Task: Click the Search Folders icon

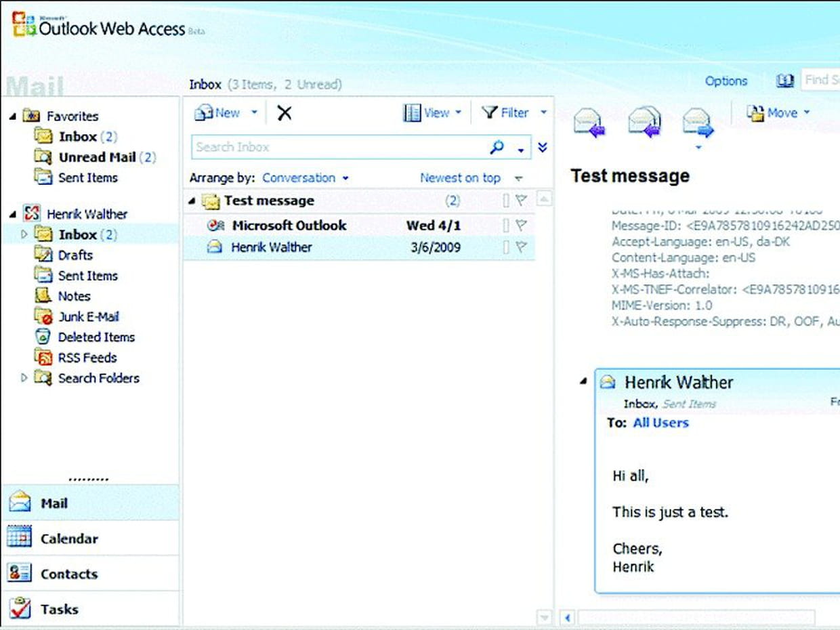Action: [43, 378]
